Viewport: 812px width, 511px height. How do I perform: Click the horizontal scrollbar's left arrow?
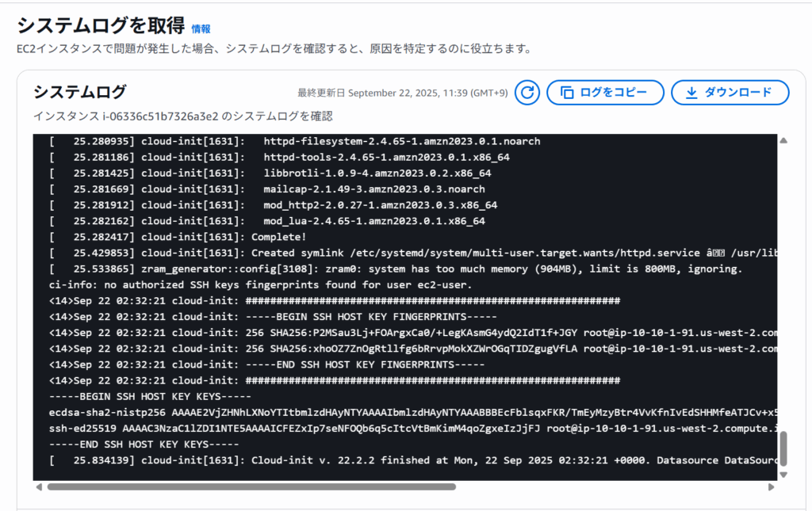coord(39,486)
